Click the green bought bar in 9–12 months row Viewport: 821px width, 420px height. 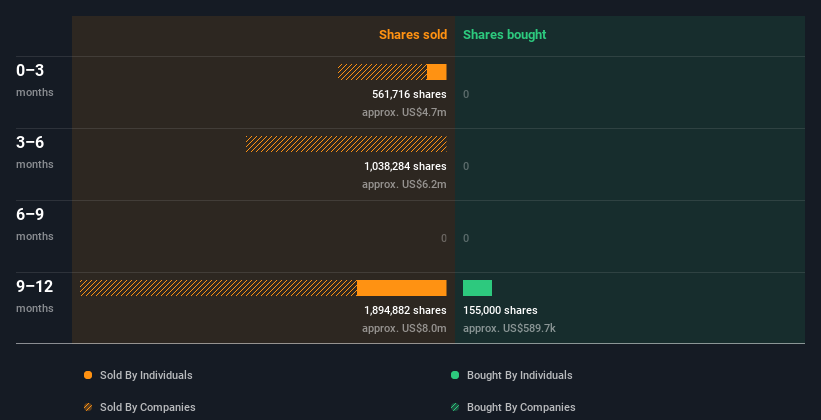478,288
